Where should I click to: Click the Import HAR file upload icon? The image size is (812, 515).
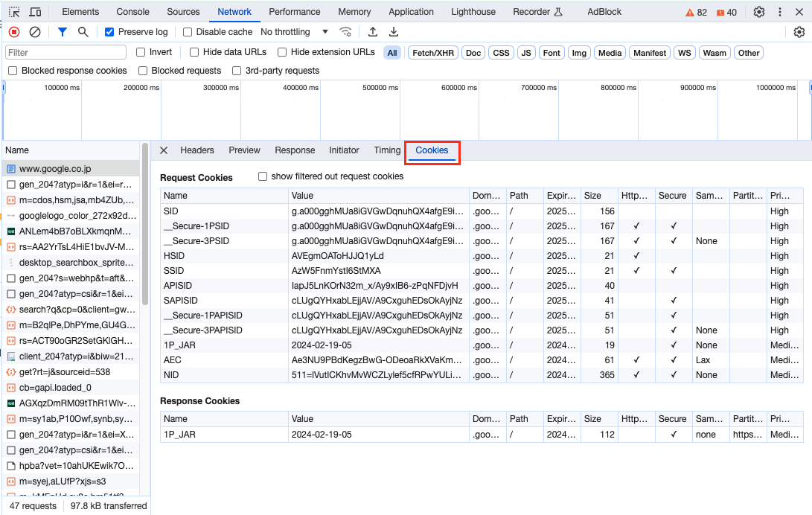(373, 32)
